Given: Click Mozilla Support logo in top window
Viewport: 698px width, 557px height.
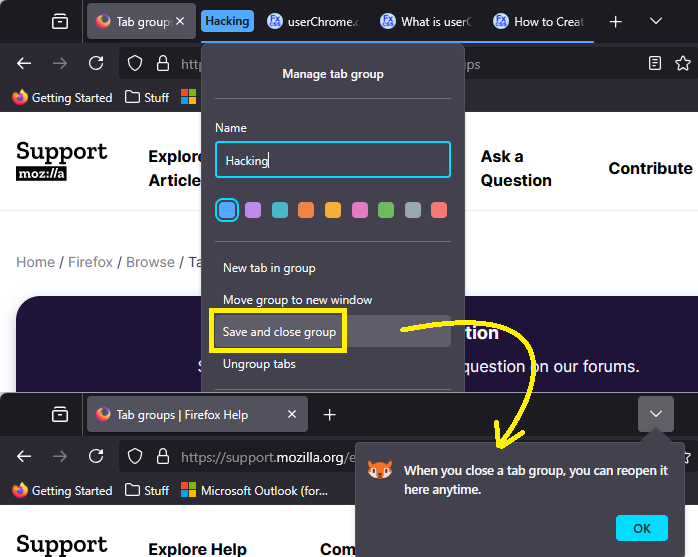Looking at the screenshot, I should 61,160.
